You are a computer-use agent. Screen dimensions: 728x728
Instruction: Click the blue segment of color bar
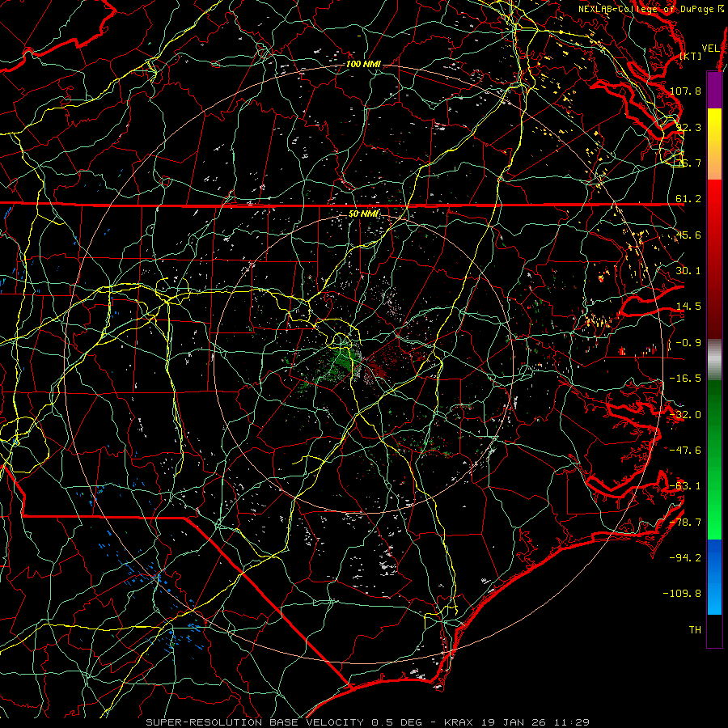click(714, 577)
